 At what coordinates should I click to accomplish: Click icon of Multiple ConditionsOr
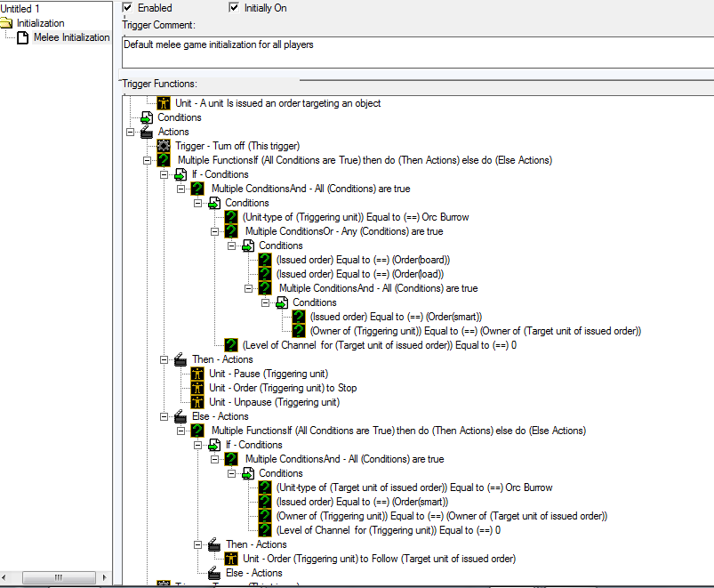coord(231,231)
